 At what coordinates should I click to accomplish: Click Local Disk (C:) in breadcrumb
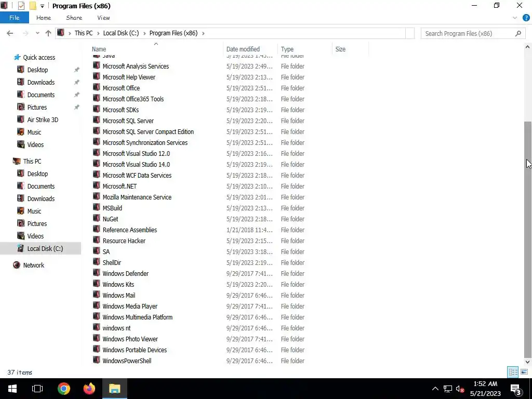(121, 33)
